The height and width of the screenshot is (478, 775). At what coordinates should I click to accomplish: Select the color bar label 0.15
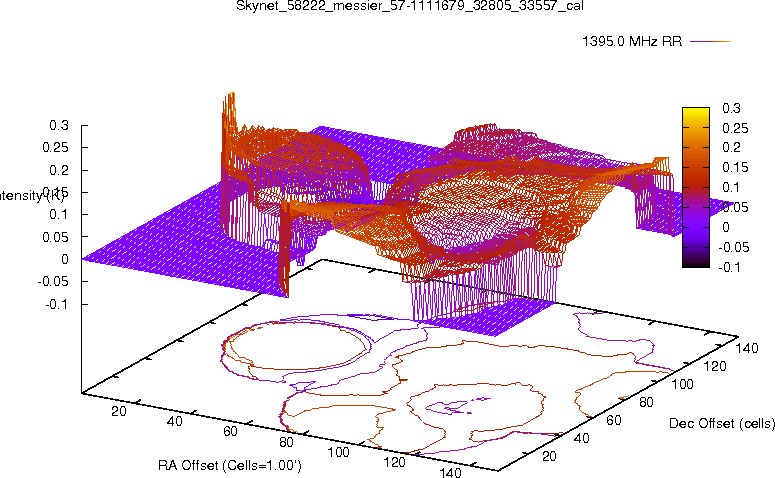[x=735, y=168]
